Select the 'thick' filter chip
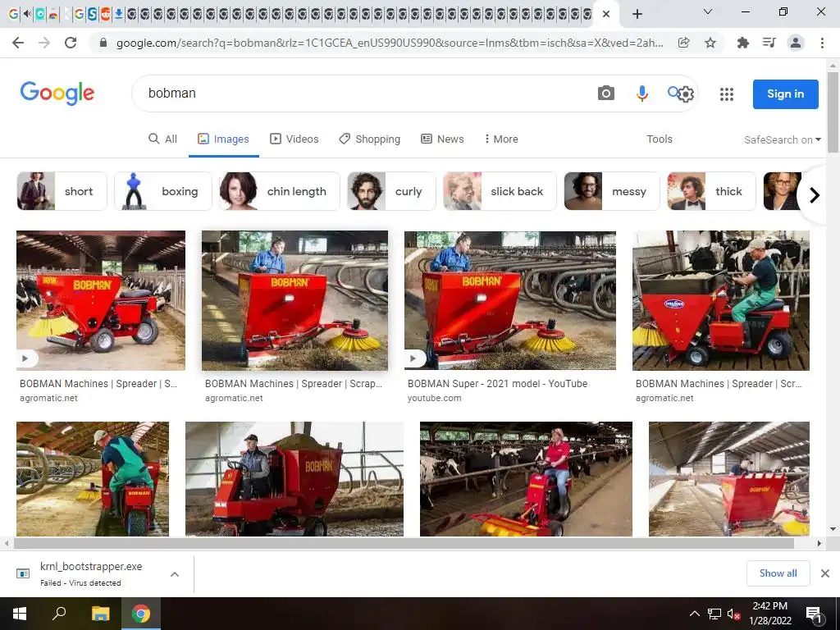 coord(711,191)
